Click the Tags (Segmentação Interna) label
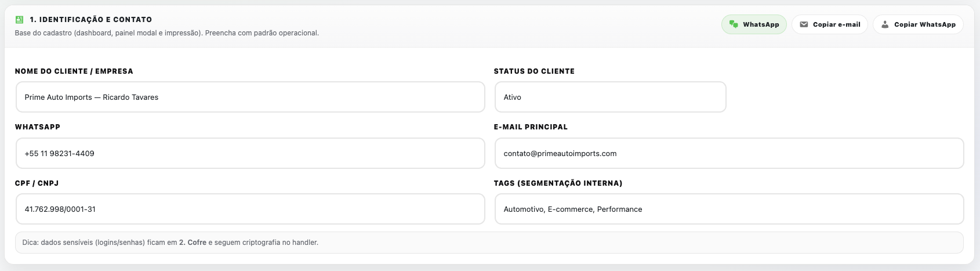980x271 pixels. 557,183
